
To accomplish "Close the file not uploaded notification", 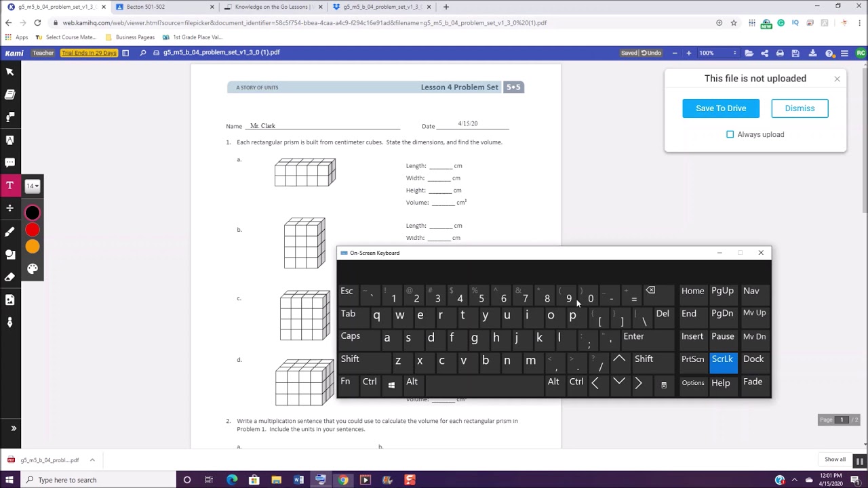I will coord(837,79).
